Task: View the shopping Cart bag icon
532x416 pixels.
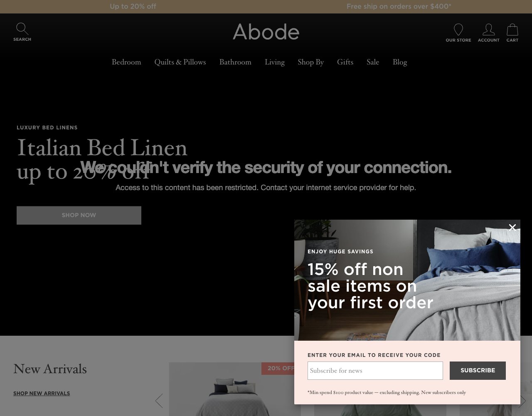Action: [x=512, y=30]
